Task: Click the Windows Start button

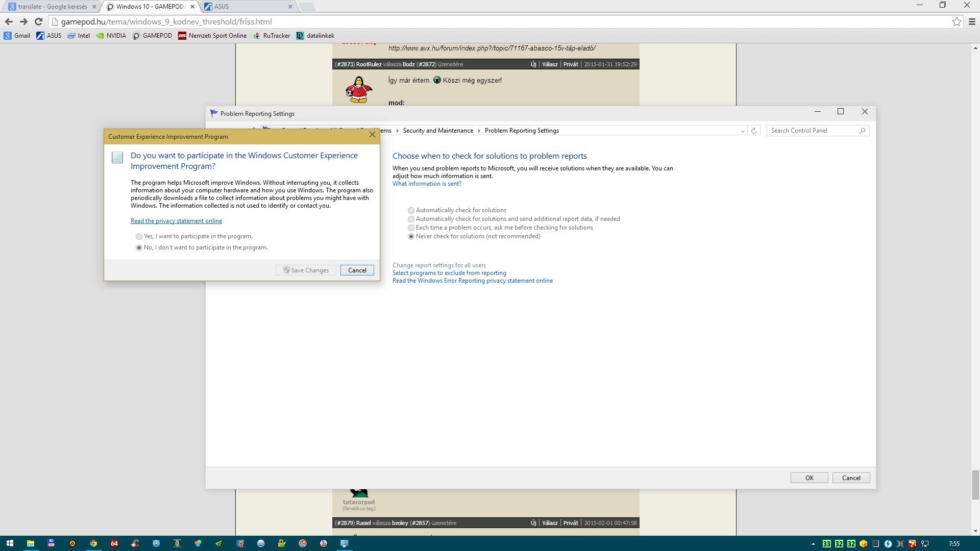Action: point(10,543)
